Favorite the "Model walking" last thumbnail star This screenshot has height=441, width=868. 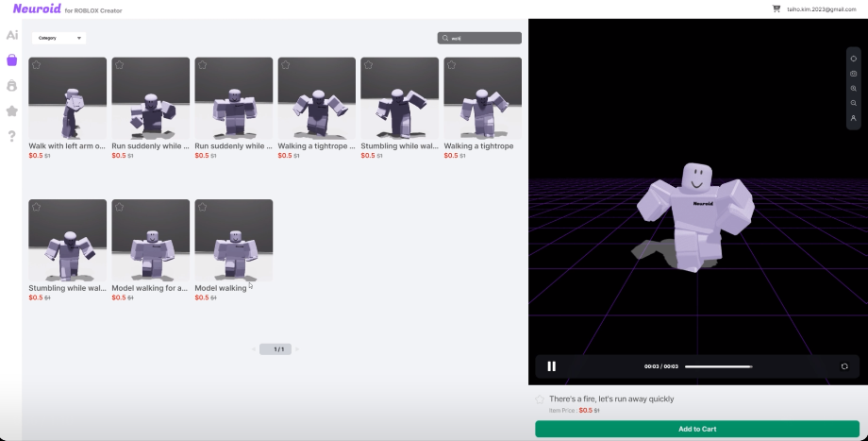(x=202, y=206)
